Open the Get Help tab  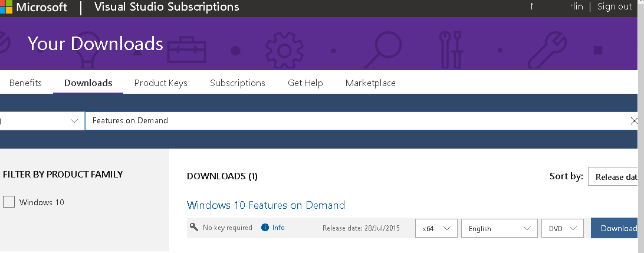click(x=305, y=83)
